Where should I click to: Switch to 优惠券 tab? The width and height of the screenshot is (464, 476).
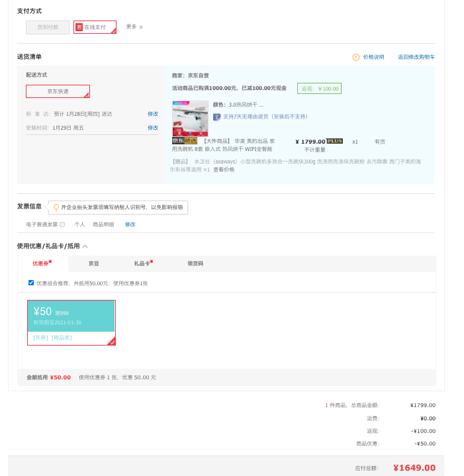pos(42,263)
